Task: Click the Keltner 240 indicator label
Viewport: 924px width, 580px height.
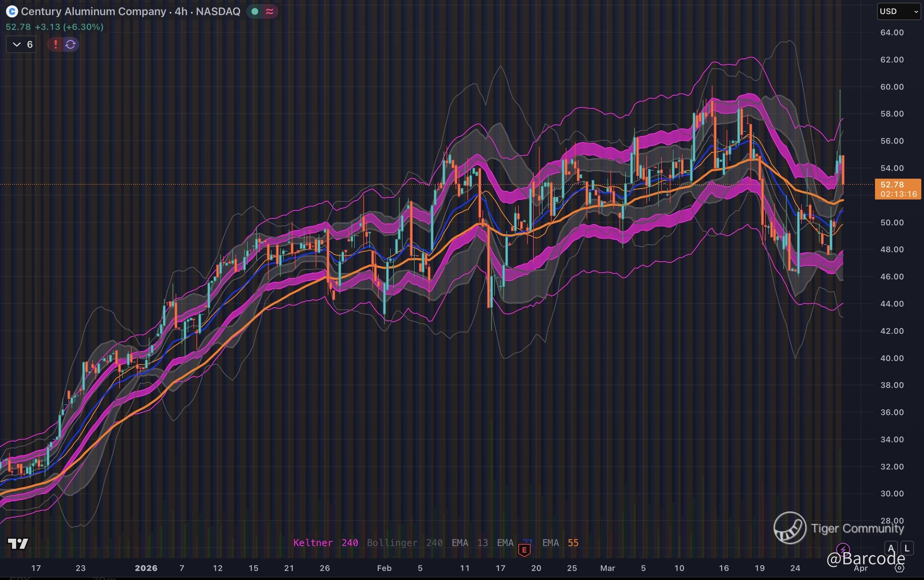Action: click(x=325, y=543)
